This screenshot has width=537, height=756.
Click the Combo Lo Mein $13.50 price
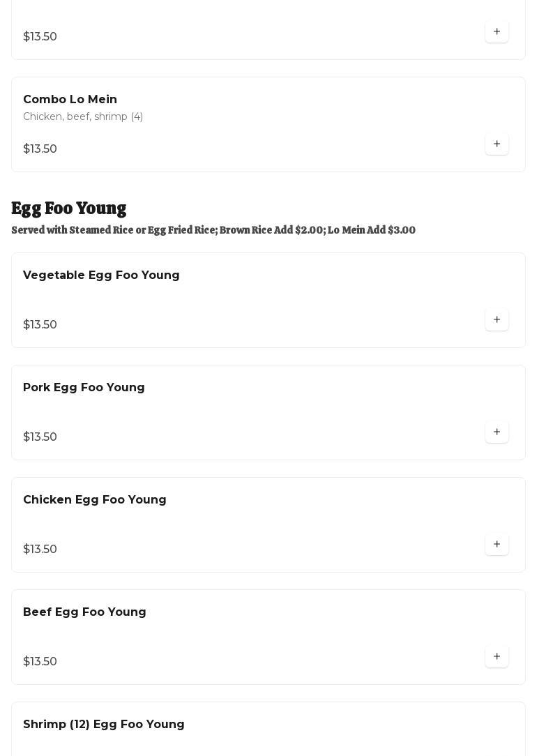(40, 149)
